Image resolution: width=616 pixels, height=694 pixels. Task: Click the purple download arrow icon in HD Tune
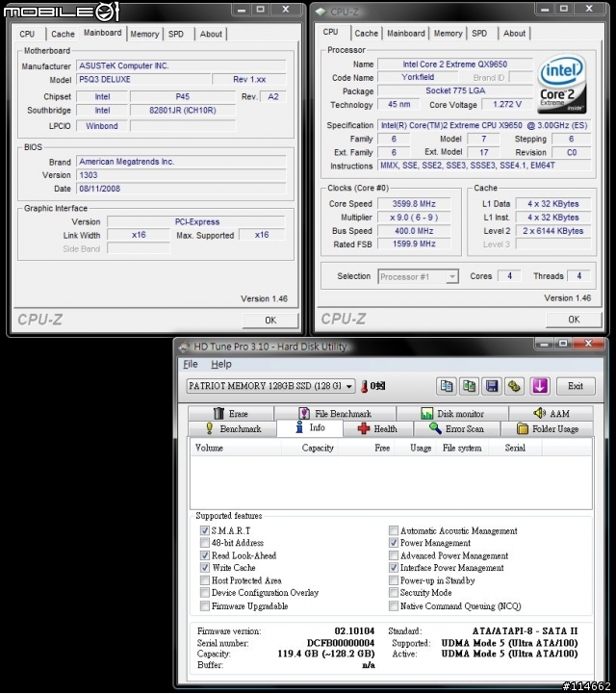tap(539, 386)
